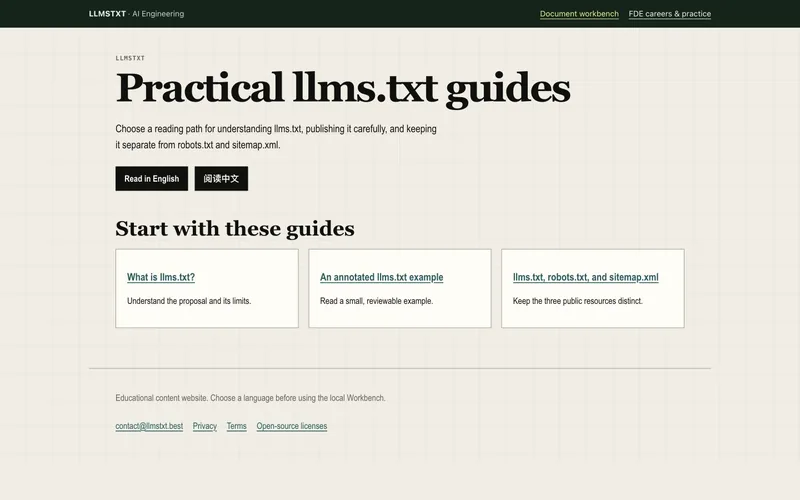Click the Read a small, reviewable example text
The width and height of the screenshot is (800, 500).
[x=377, y=301]
